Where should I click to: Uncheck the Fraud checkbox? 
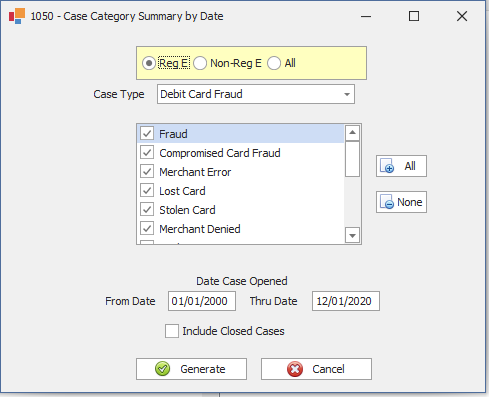(x=147, y=133)
